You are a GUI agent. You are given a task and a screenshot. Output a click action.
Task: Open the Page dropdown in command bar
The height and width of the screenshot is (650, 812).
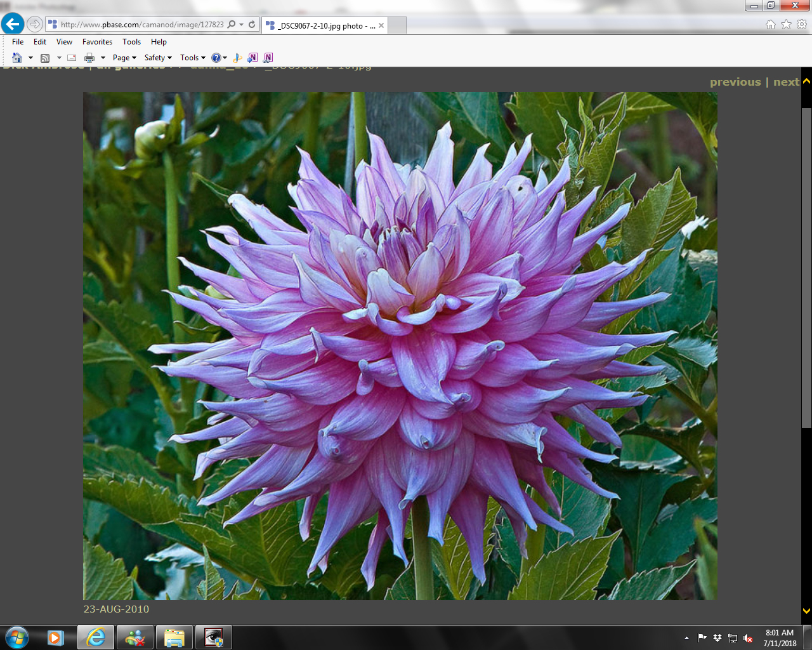tap(124, 58)
